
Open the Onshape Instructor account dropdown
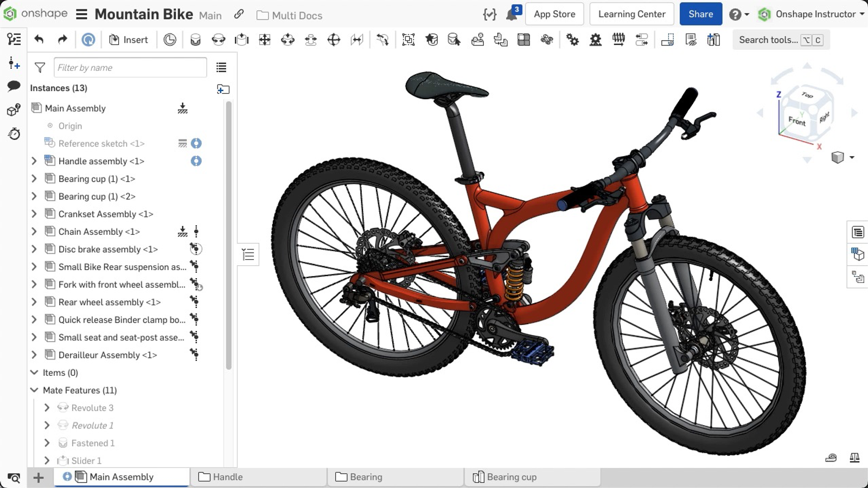(811, 14)
